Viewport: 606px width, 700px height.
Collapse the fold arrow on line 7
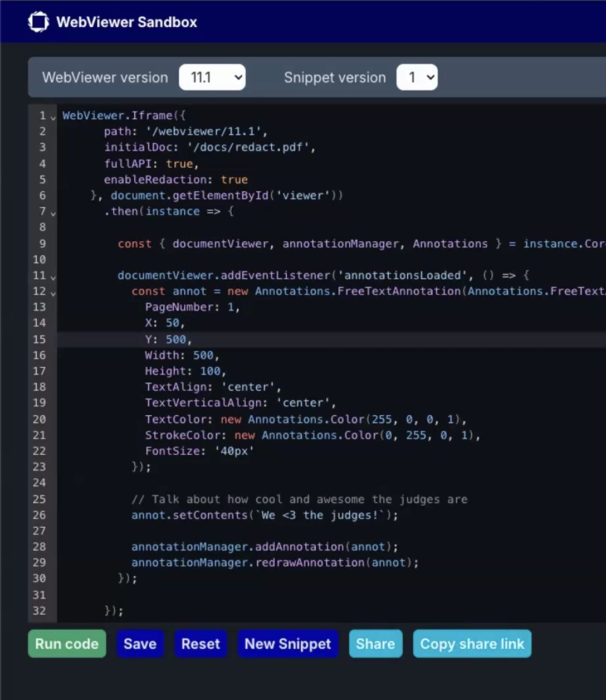point(53,213)
